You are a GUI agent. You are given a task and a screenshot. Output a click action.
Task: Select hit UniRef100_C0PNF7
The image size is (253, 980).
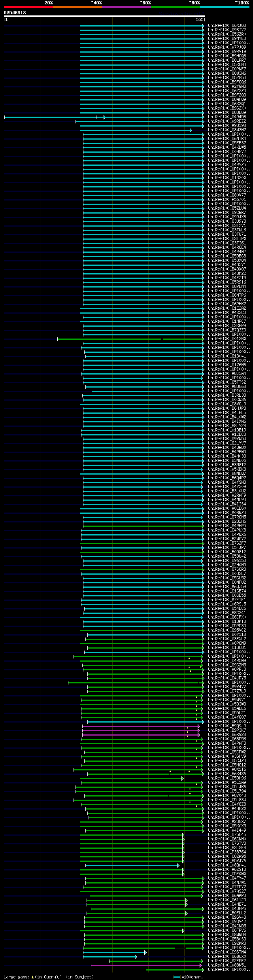[227, 69]
